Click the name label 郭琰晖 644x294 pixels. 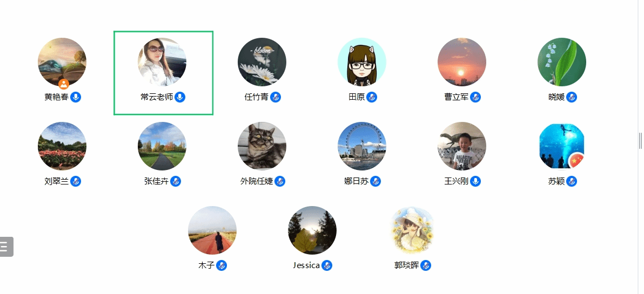coord(407,265)
